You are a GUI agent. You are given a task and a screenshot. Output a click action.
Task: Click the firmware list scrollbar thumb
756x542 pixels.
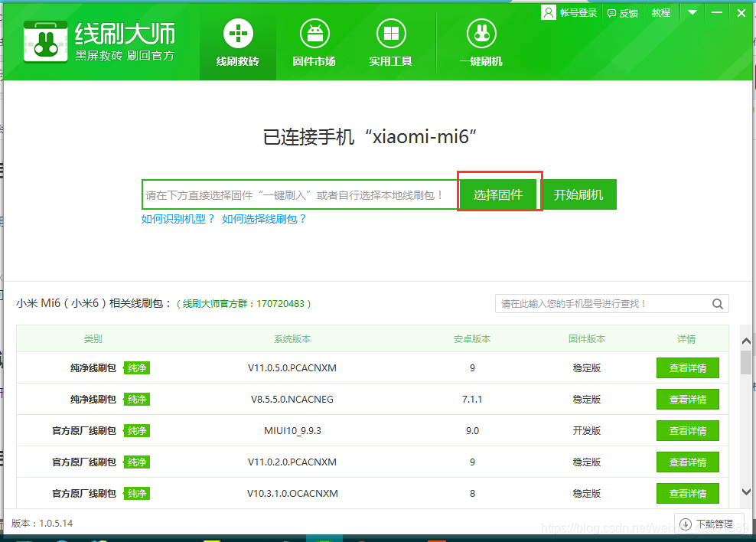[x=746, y=362]
